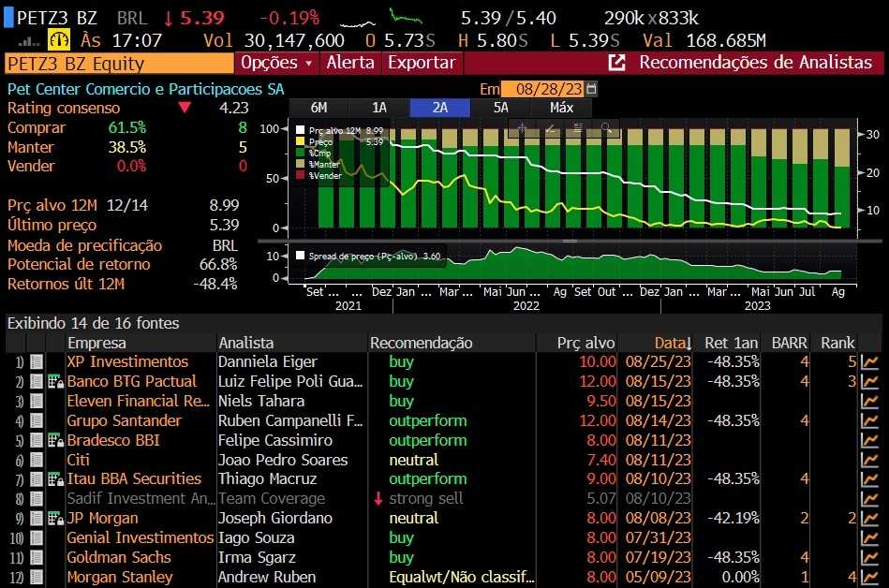
Task: Select the 6M time range tab
Action: pyautogui.click(x=319, y=108)
